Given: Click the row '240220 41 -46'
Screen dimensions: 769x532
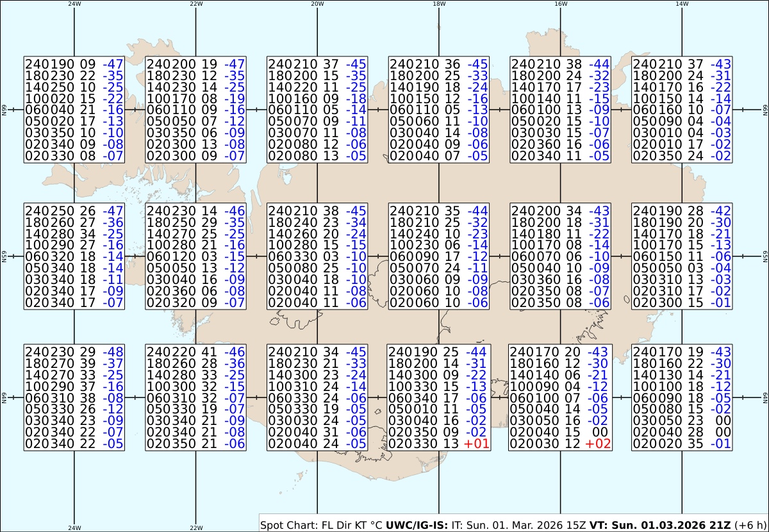Looking at the screenshot, I should click(x=196, y=352).
